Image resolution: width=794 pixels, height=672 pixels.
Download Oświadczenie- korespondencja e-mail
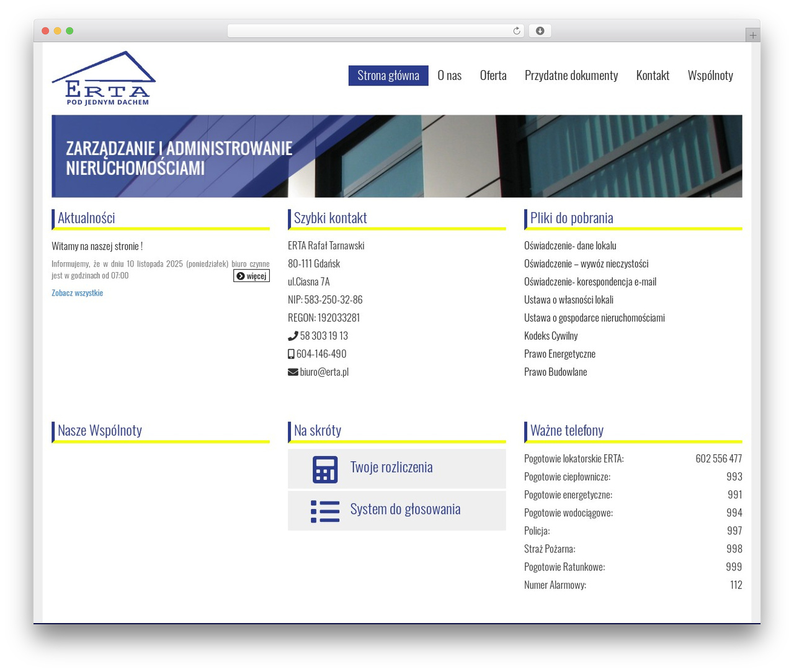pyautogui.click(x=590, y=281)
